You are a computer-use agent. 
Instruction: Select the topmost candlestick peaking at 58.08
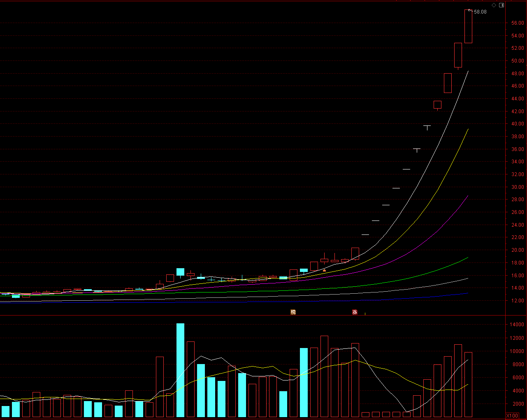pos(468,26)
